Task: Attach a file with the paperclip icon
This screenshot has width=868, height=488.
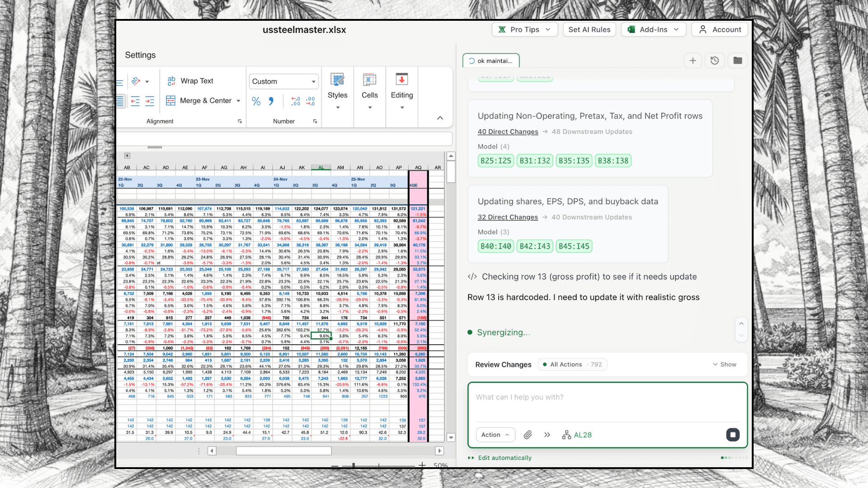Action: point(528,435)
